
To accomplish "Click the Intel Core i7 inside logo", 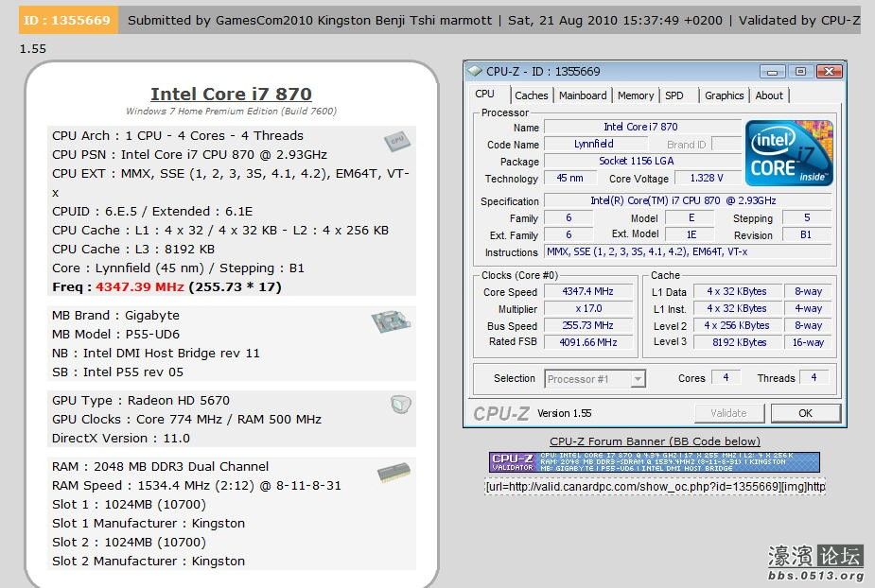I will [x=789, y=153].
